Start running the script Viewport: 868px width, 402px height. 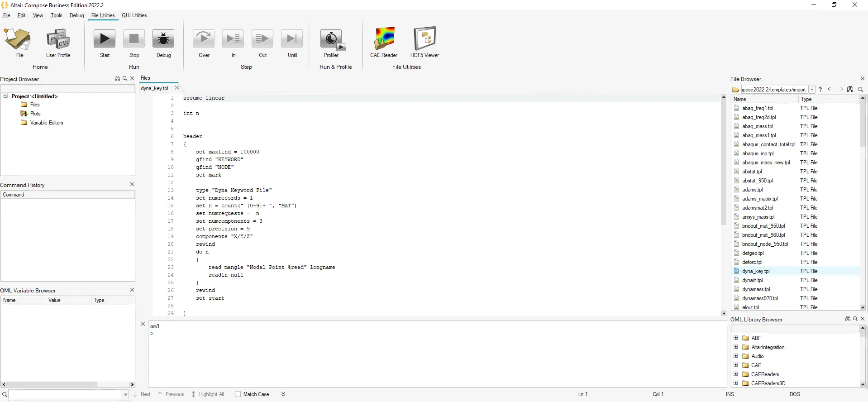105,39
